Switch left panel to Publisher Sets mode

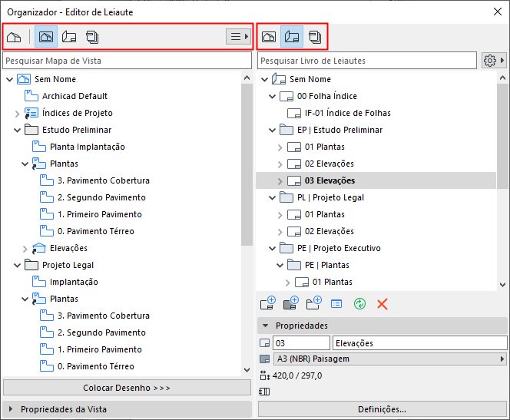pos(92,37)
